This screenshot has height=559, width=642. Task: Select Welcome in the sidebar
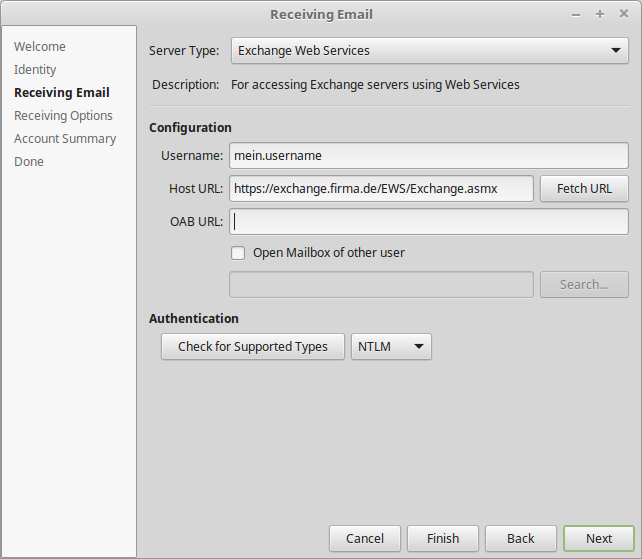(x=40, y=47)
